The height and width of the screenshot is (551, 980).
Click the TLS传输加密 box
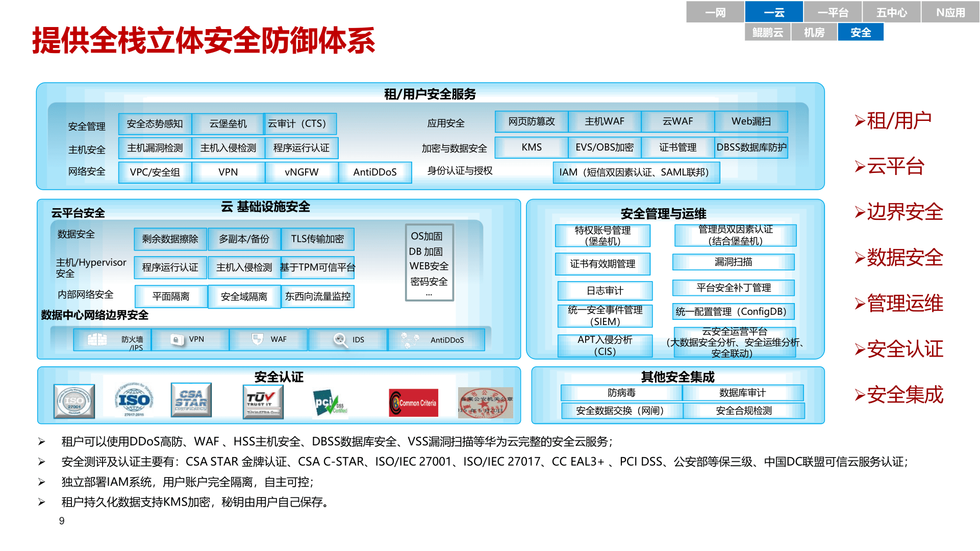(x=317, y=239)
